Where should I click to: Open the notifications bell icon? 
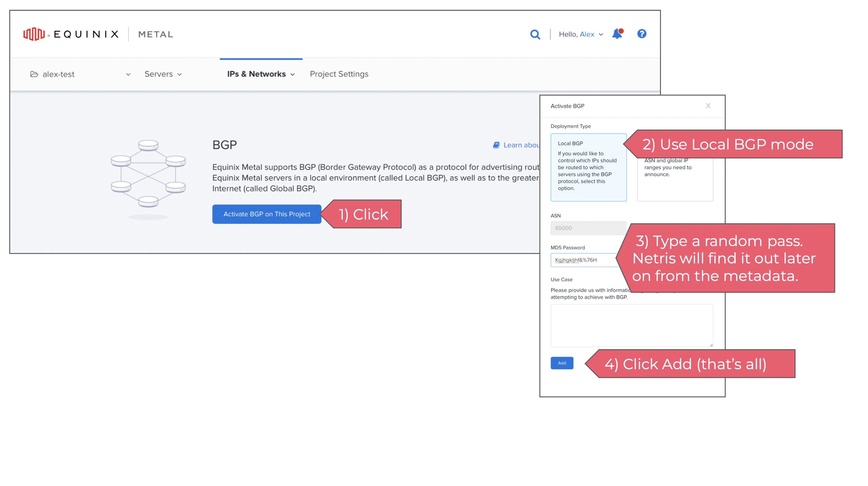617,34
